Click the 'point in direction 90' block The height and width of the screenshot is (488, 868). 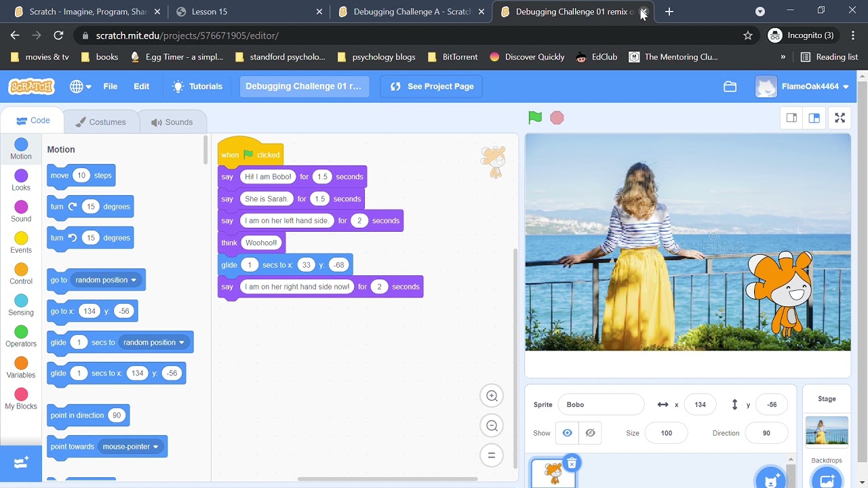[88, 415]
